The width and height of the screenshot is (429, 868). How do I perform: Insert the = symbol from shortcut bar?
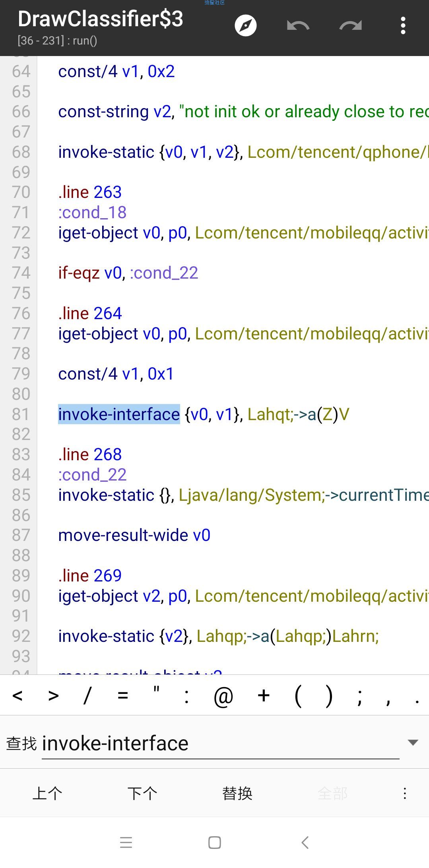123,696
